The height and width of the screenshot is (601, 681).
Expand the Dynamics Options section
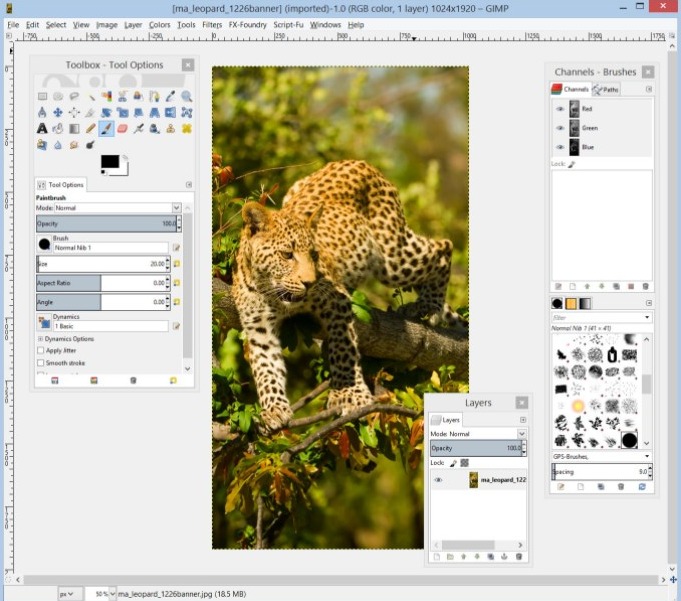(x=41, y=339)
